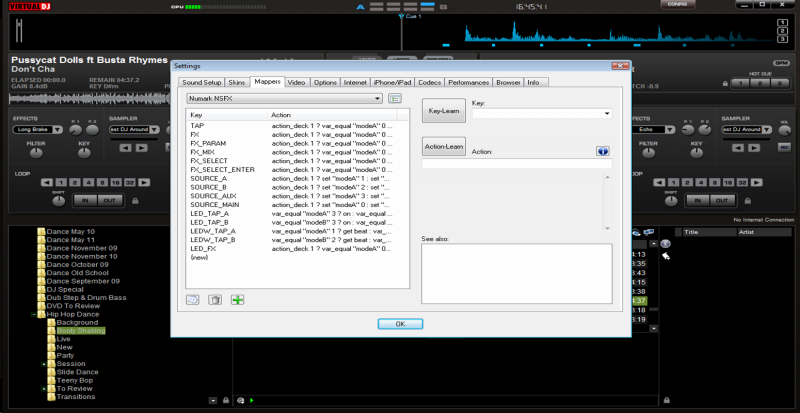This screenshot has width=800, height=413.
Task: Toggle right deck loop length 16
Action: (728, 182)
